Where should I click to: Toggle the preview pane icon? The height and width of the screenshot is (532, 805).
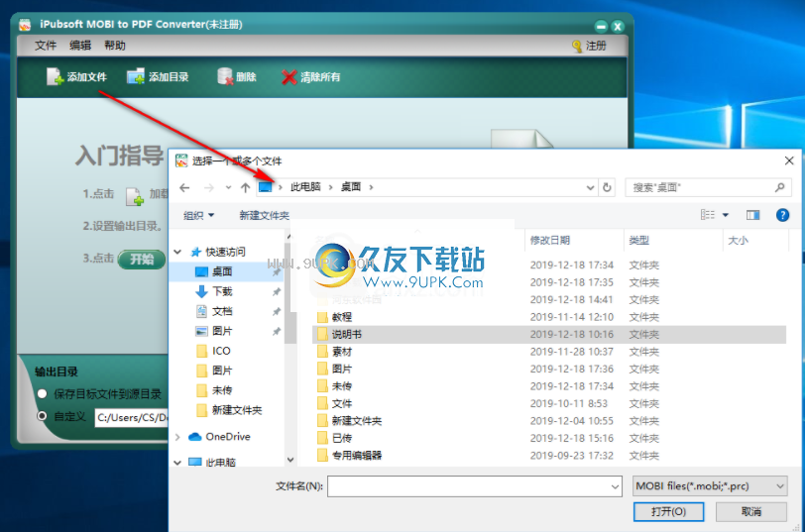coord(752,215)
